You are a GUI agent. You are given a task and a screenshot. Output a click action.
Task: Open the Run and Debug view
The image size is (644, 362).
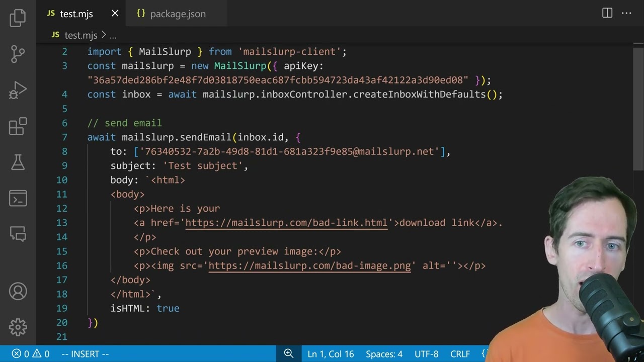point(18,90)
